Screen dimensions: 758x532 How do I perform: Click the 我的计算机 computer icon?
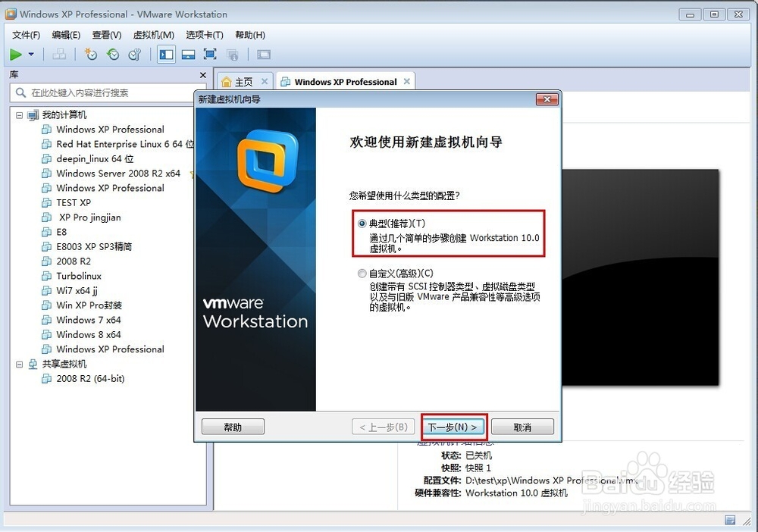coord(33,115)
